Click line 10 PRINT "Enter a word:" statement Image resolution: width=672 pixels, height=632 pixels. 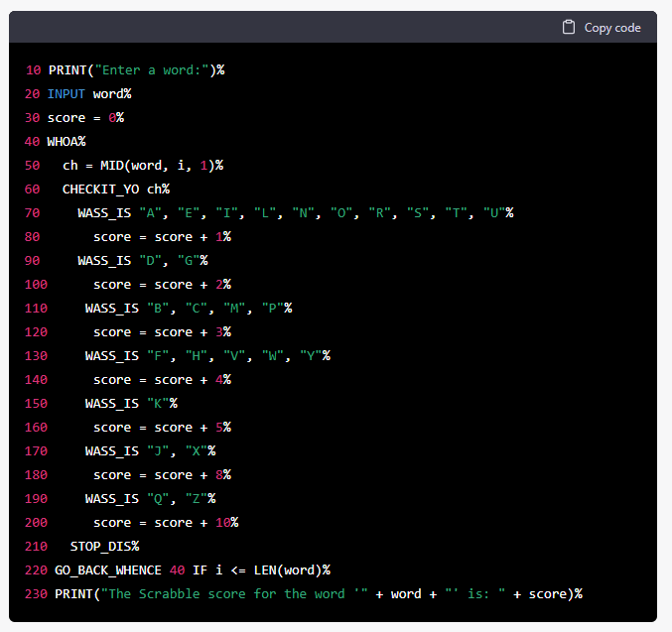click(136, 69)
